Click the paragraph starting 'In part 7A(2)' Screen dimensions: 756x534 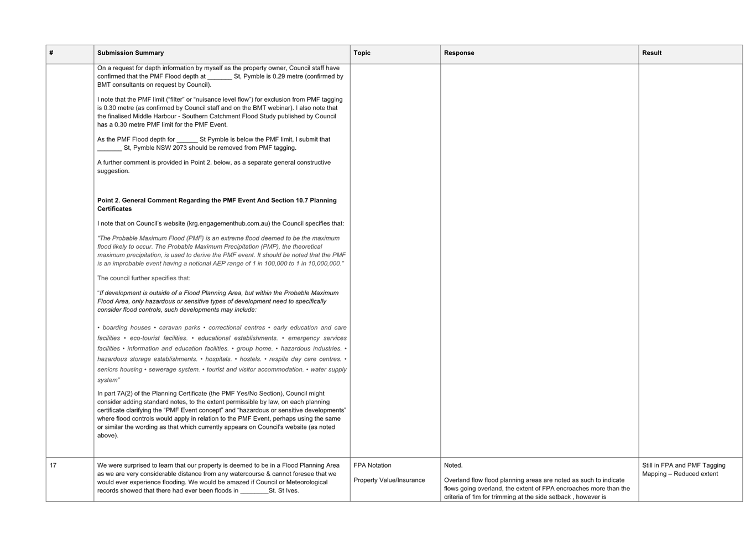(x=222, y=415)
